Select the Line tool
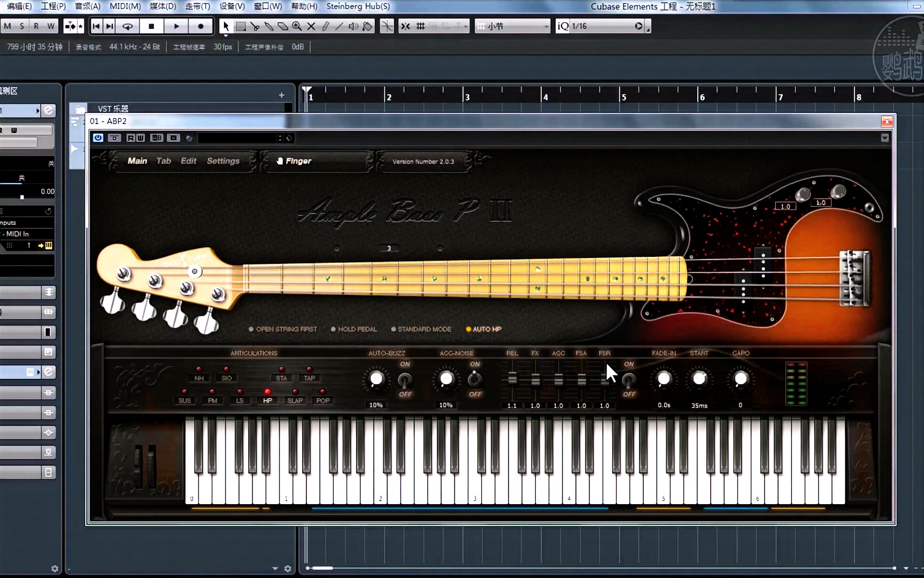 coord(339,26)
